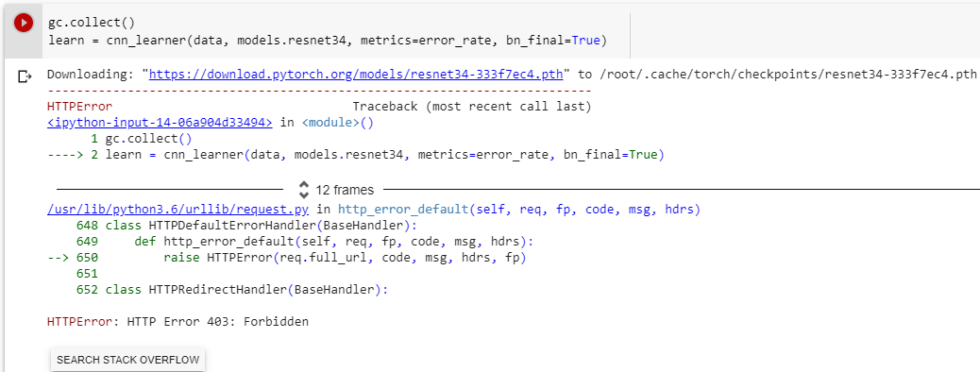980x372 pixels.
Task: Show hidden frames via "12 frames" label
Action: pyautogui.click(x=345, y=190)
